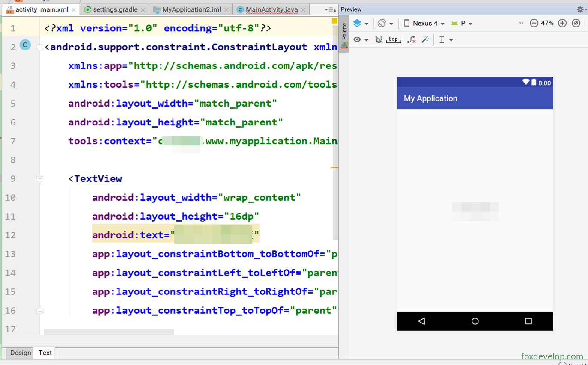Select the My Application title in preview

(430, 98)
